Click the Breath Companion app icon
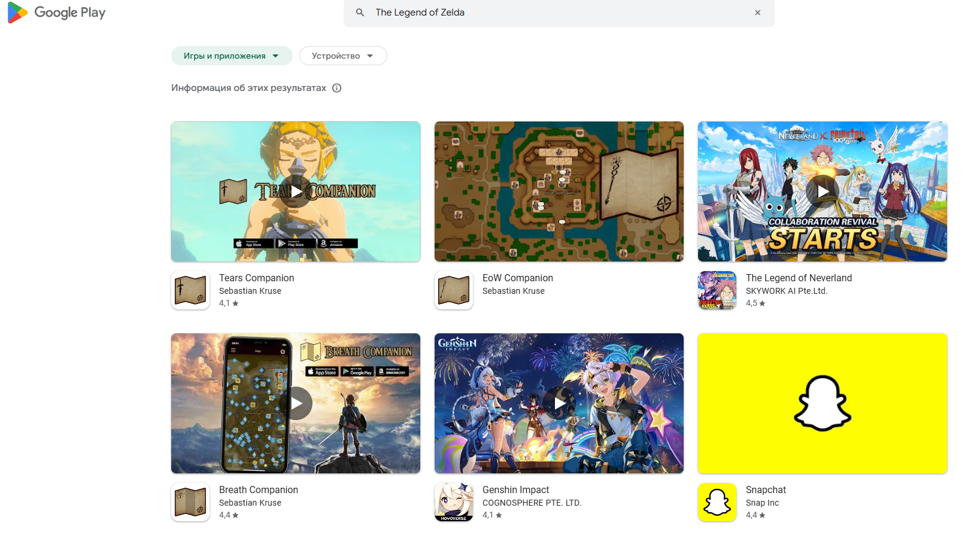The width and height of the screenshot is (980, 535). [x=190, y=502]
